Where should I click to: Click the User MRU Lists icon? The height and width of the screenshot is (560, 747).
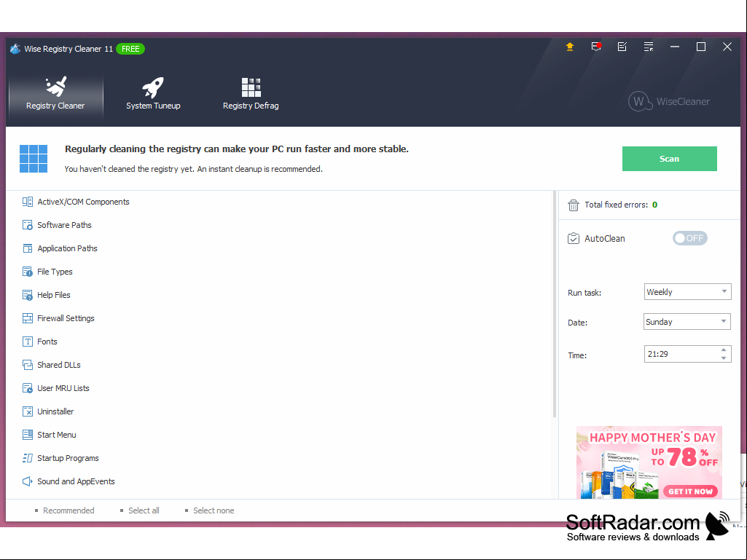(x=28, y=389)
